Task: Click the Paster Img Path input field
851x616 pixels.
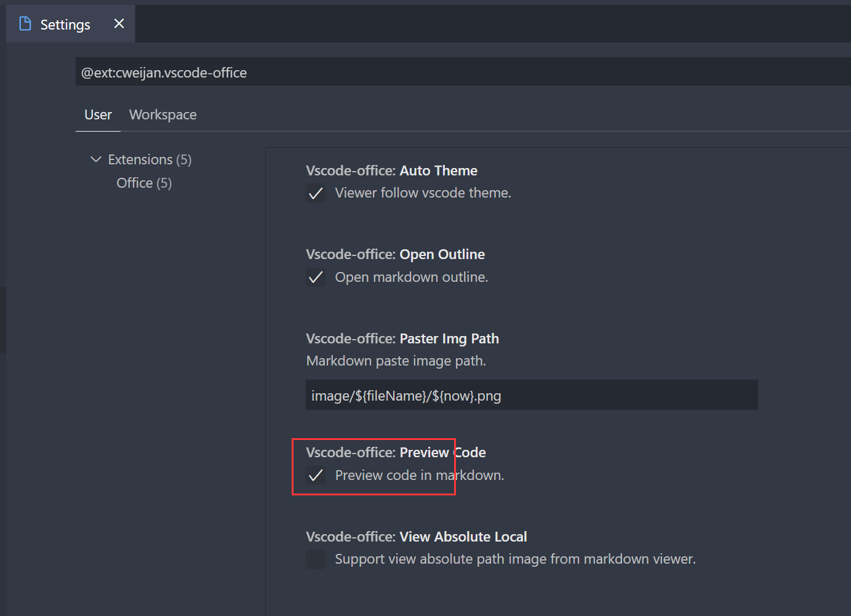Action: pyautogui.click(x=532, y=395)
